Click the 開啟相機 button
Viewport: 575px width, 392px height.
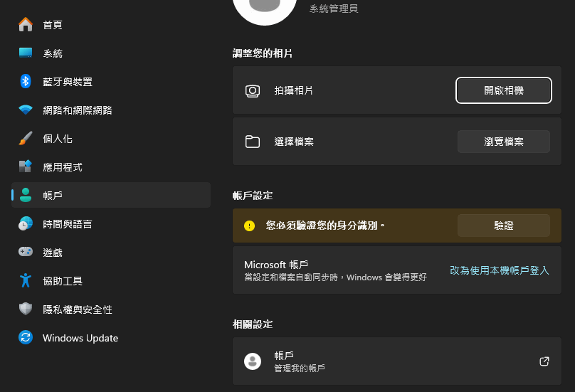click(x=504, y=90)
